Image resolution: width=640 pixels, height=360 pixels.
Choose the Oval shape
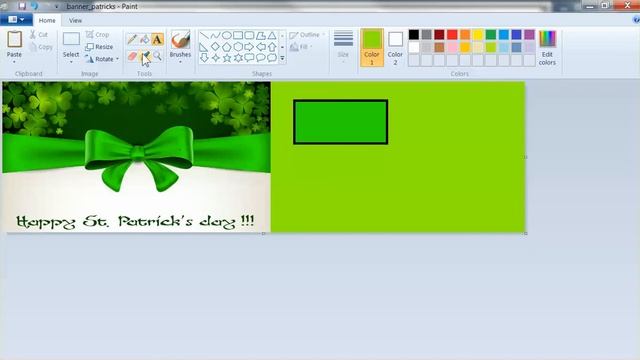(x=227, y=36)
